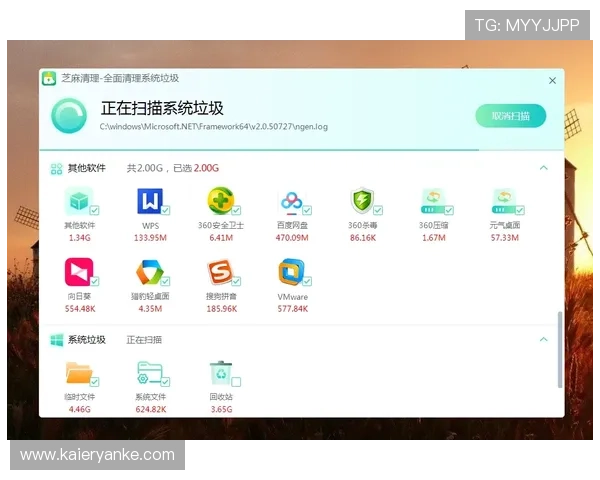Screen dimensions: 600x480
Task: Click the 其他软件 cube icon
Action: point(79,201)
